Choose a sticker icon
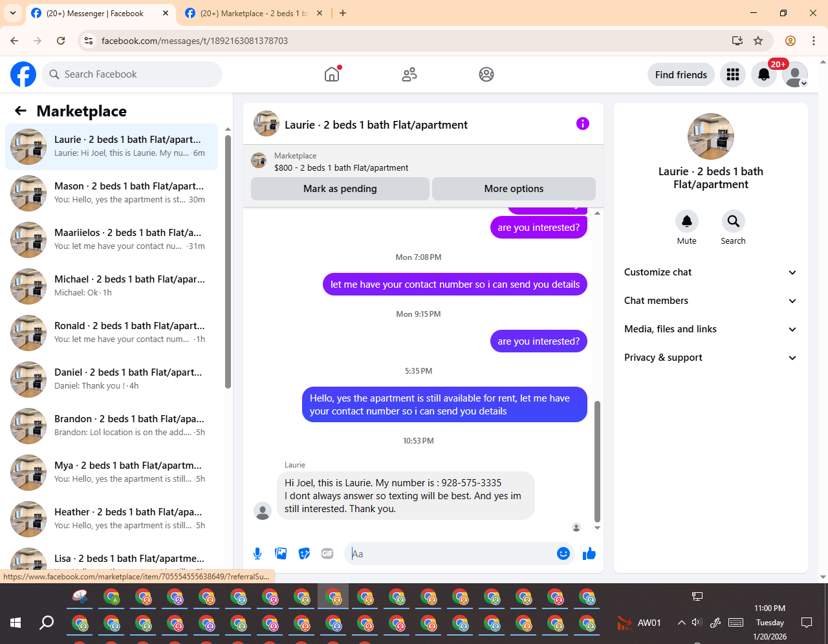Image resolution: width=828 pixels, height=644 pixels. coord(304,553)
